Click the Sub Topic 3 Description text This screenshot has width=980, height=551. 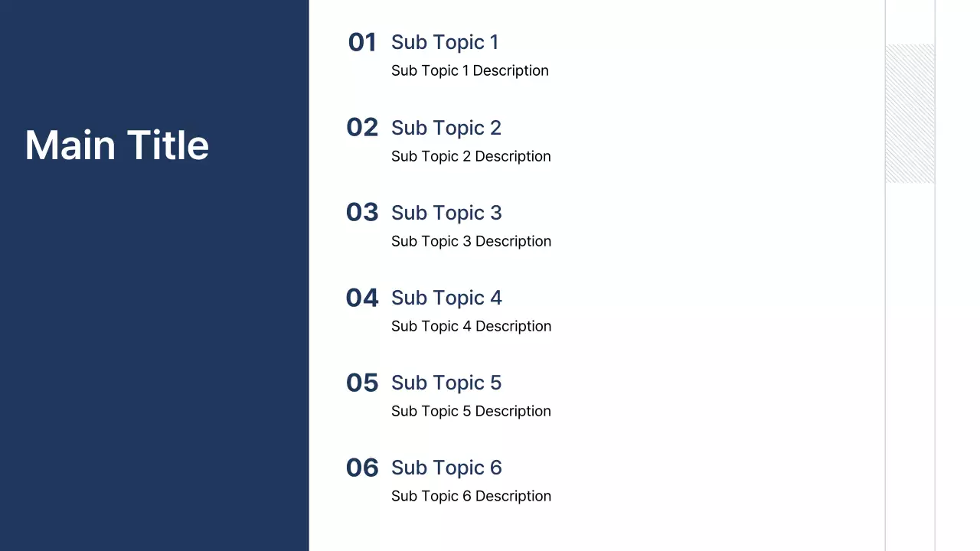click(471, 241)
